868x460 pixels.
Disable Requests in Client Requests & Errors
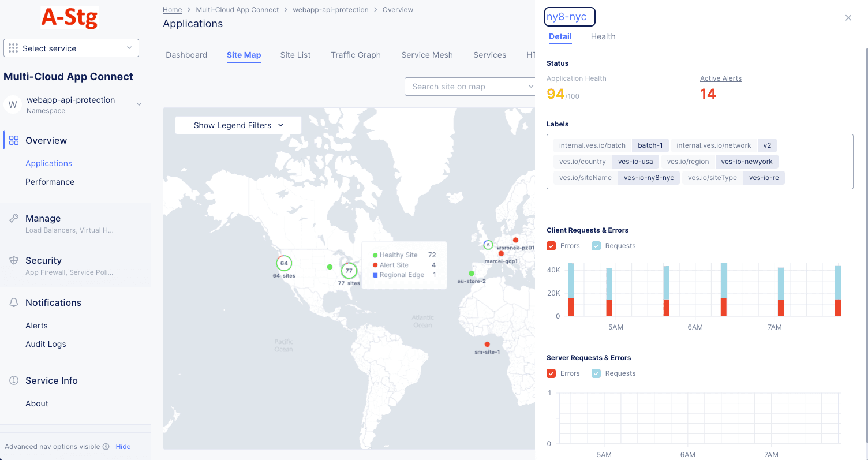[x=596, y=245]
